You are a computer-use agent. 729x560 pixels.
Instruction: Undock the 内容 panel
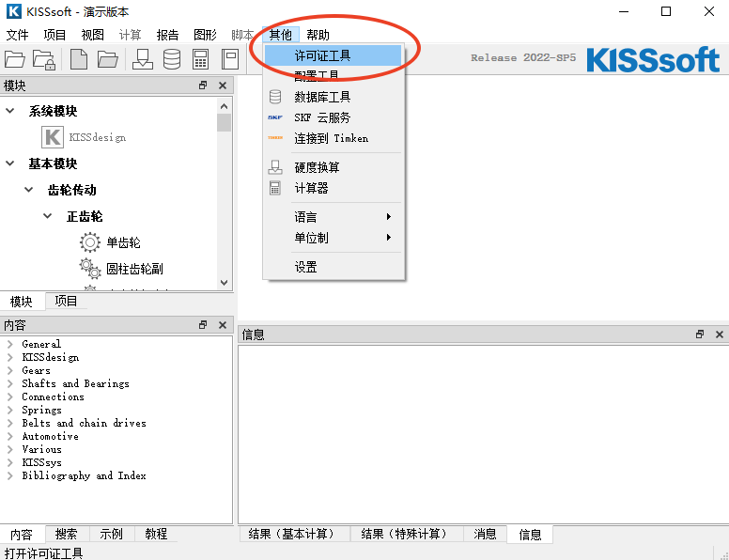(203, 325)
